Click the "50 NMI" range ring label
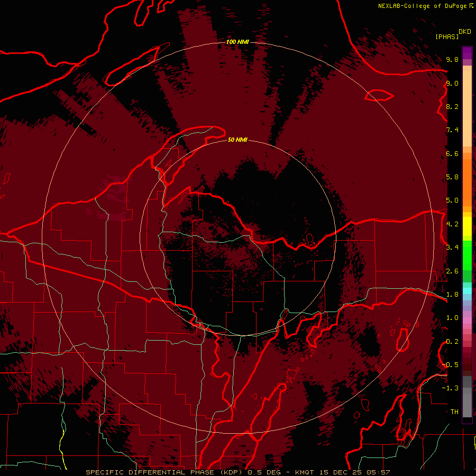 pos(237,140)
